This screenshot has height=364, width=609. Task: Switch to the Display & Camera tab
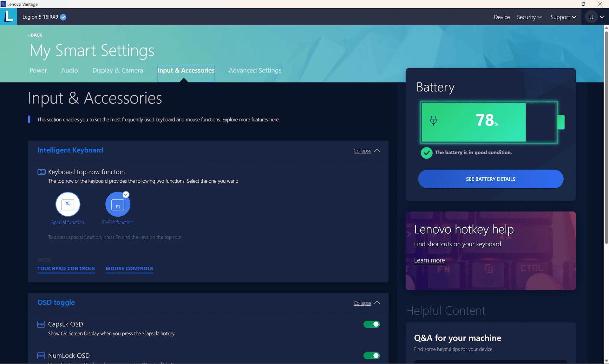tap(118, 70)
